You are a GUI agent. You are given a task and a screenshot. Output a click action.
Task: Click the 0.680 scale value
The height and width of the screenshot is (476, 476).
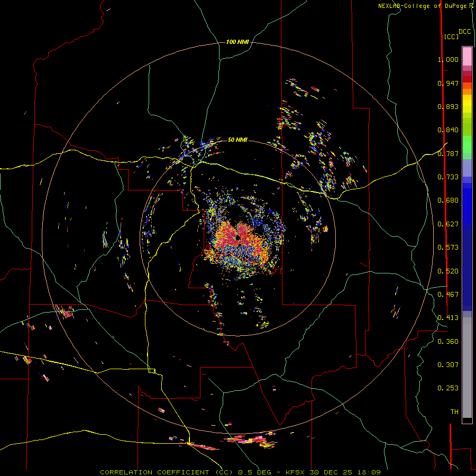click(448, 200)
